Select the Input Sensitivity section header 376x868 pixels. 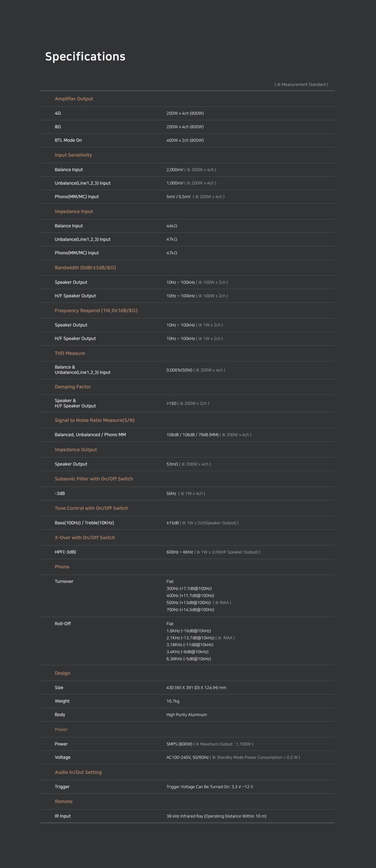(x=73, y=155)
